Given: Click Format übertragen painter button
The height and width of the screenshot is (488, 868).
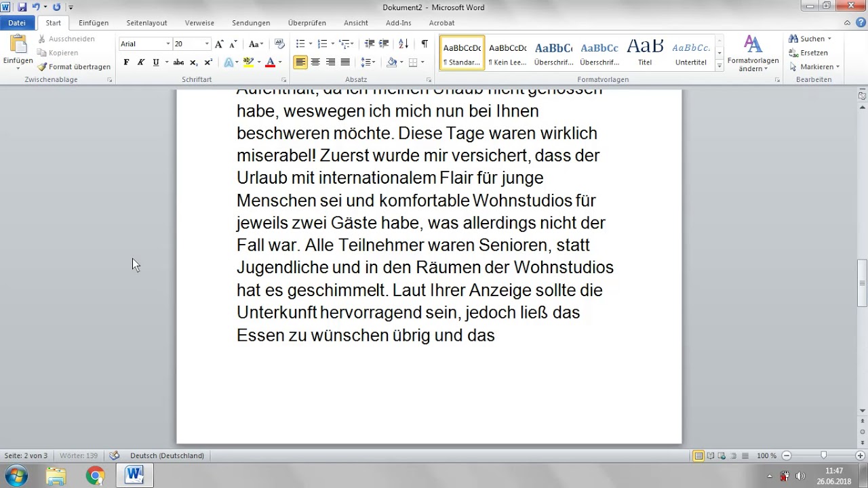Looking at the screenshot, I should 74,67.
